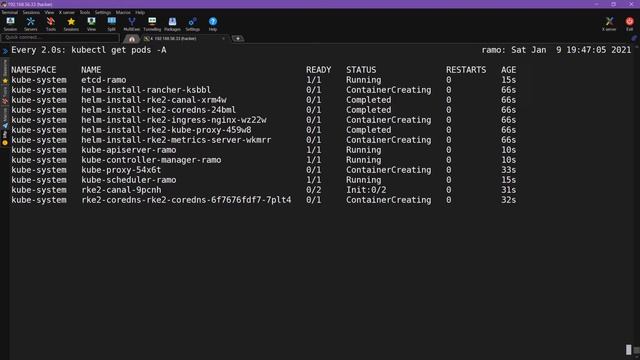Open the Settings menu
This screenshot has width=640, height=360.
click(103, 12)
